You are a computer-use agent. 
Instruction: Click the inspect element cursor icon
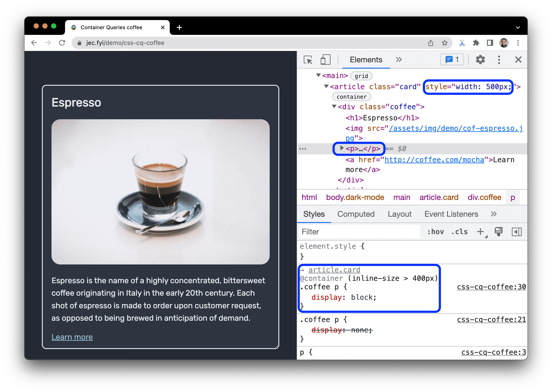pyautogui.click(x=309, y=60)
